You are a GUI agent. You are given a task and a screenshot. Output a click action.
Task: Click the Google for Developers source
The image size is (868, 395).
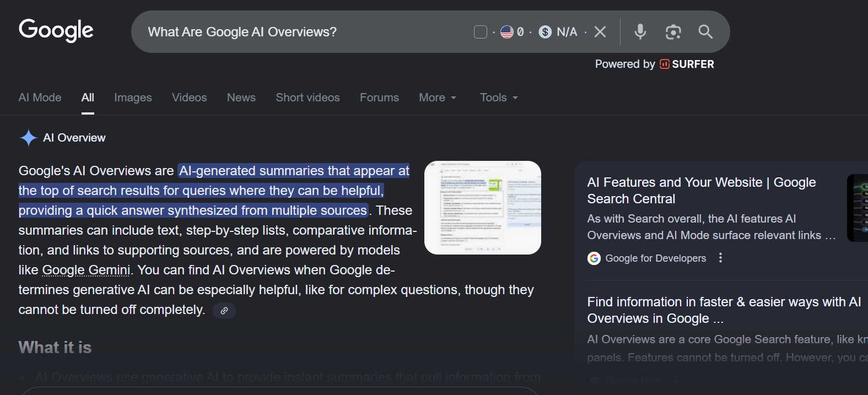pyautogui.click(x=655, y=258)
